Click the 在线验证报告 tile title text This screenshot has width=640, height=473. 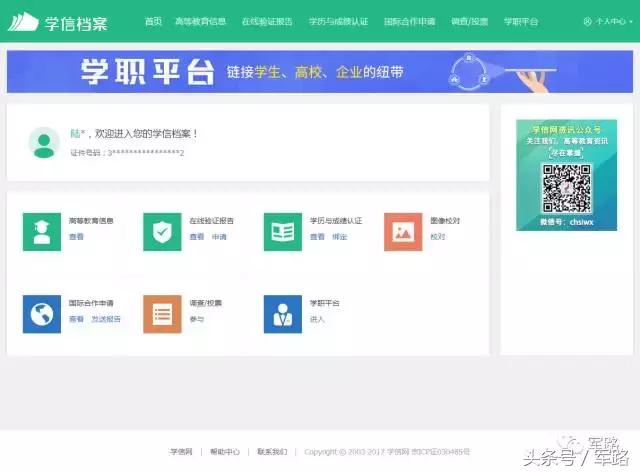pyautogui.click(x=211, y=221)
